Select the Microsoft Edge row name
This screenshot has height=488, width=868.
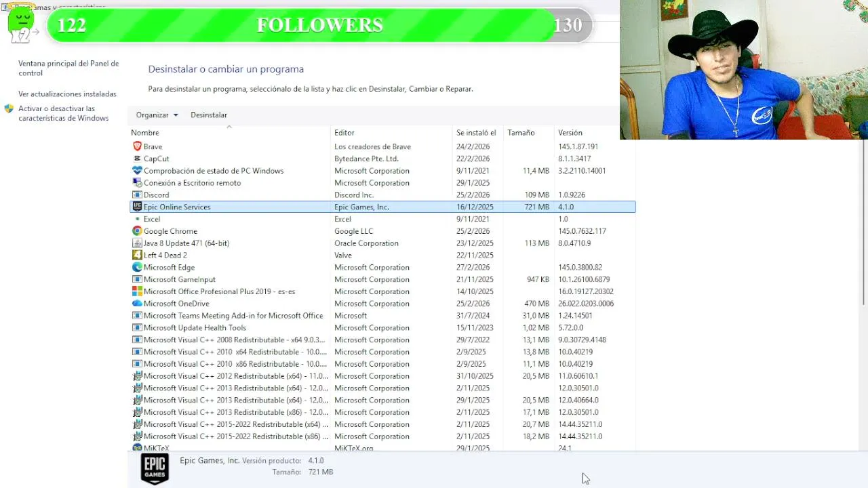click(169, 268)
